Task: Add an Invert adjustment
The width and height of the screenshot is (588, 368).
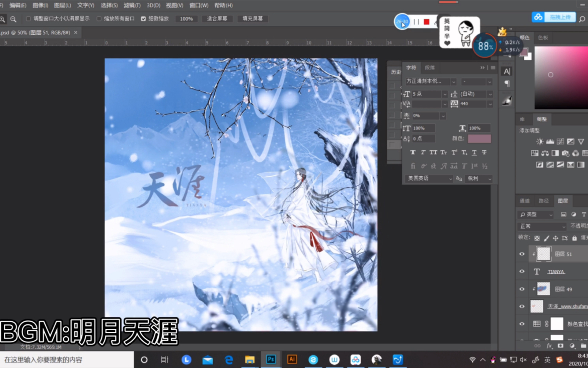Action: (x=540, y=165)
